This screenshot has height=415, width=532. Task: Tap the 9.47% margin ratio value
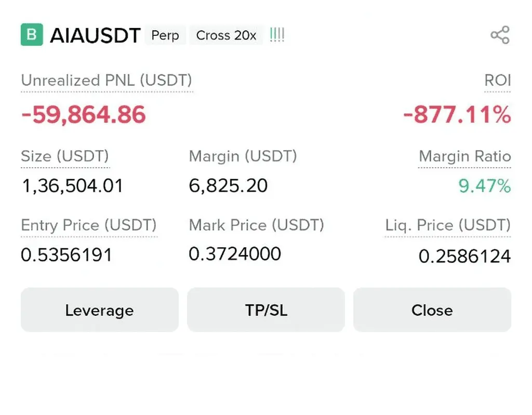click(484, 185)
